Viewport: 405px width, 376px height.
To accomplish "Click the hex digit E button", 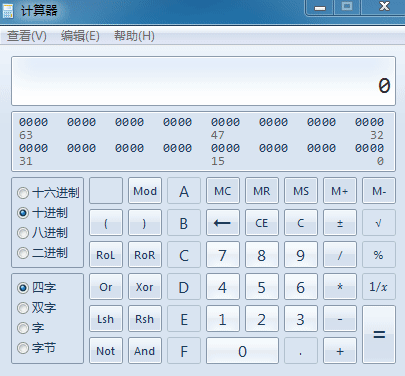I will pos(184,319).
